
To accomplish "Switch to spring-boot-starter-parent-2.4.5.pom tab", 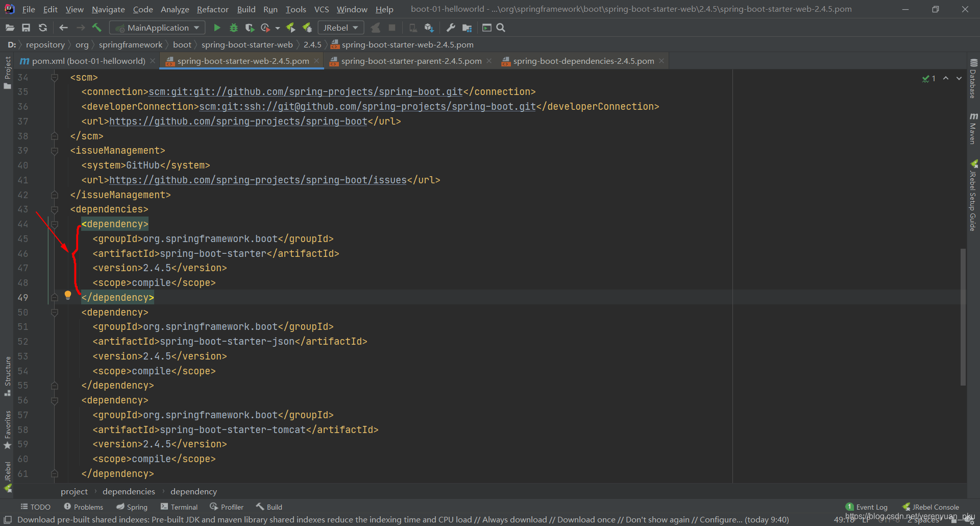I will [x=411, y=61].
